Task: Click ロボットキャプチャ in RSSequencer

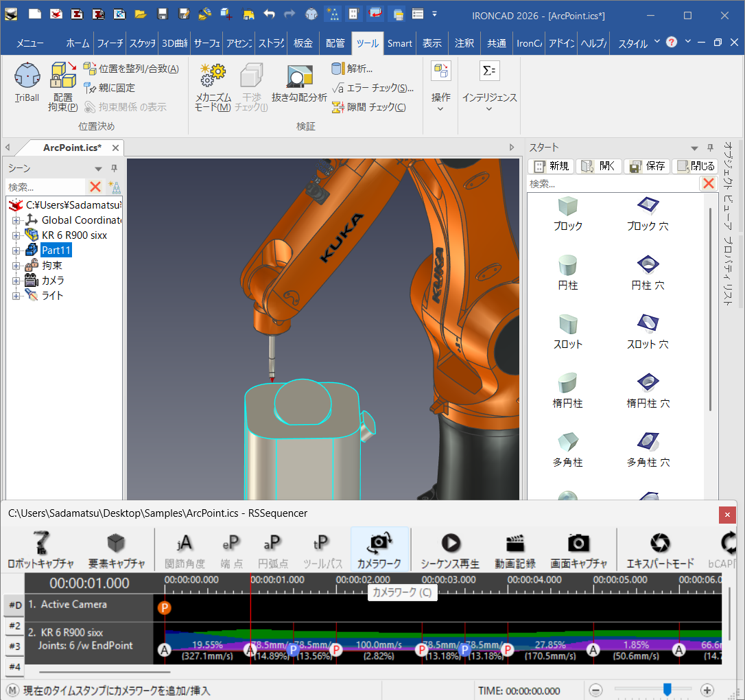Action: pyautogui.click(x=41, y=550)
